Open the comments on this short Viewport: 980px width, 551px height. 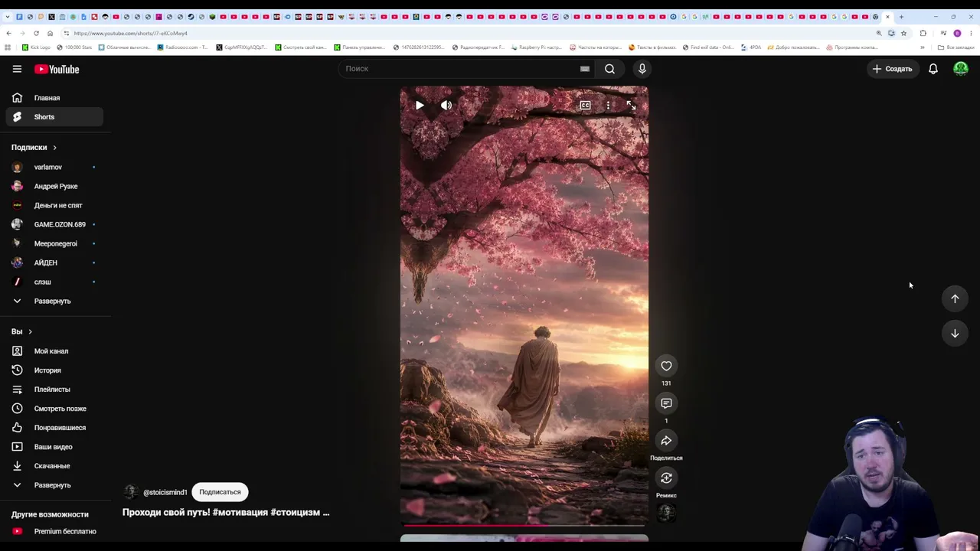(666, 403)
